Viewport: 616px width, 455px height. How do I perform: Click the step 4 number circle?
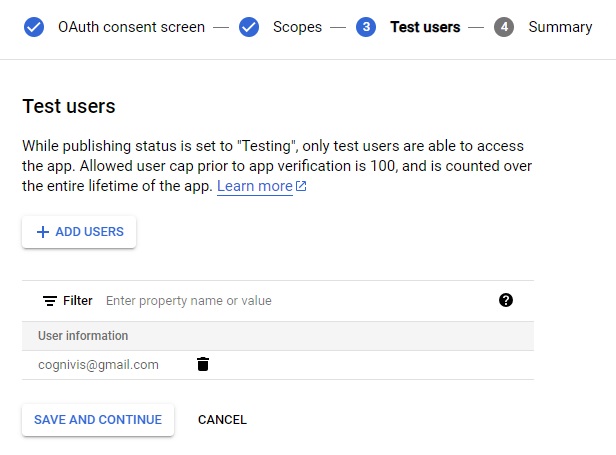(x=504, y=27)
